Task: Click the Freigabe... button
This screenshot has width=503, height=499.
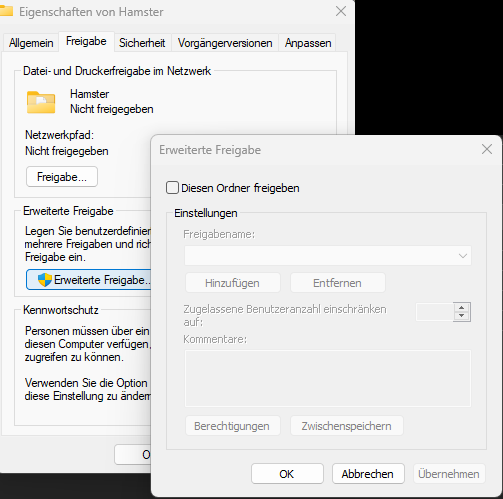Action: coord(62,177)
